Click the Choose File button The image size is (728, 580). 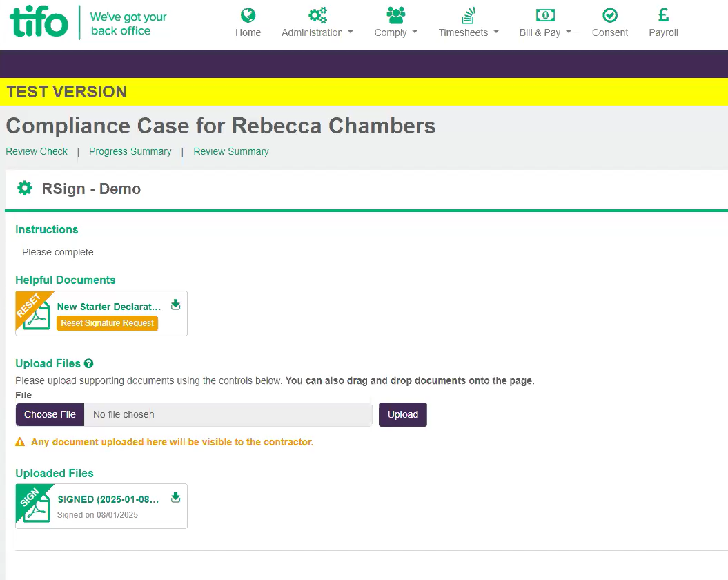pos(50,414)
